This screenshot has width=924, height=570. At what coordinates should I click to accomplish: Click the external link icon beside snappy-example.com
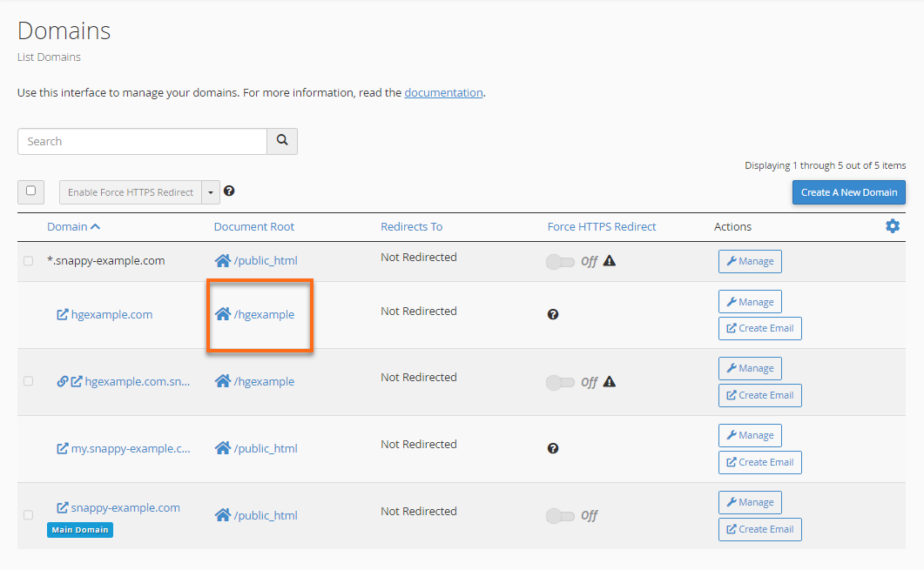[x=63, y=507]
